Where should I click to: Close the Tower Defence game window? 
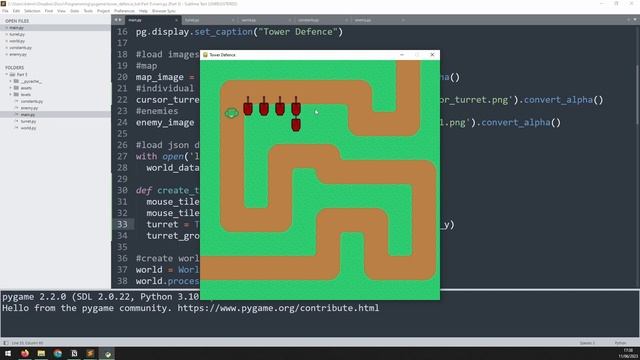click(432, 55)
